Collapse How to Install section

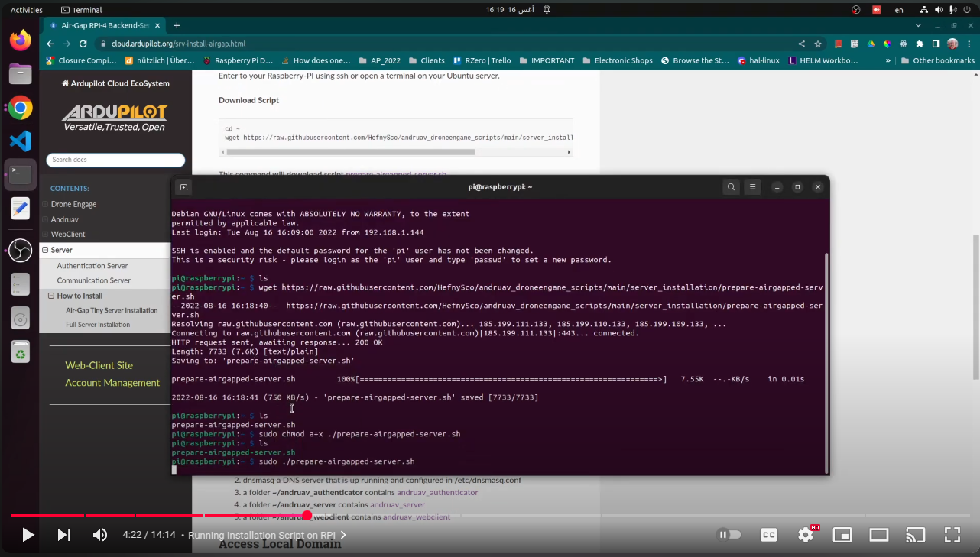pyautogui.click(x=51, y=296)
